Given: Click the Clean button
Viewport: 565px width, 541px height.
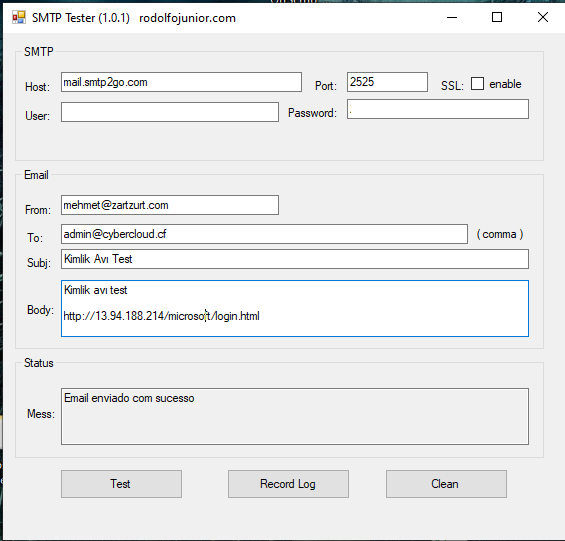Looking at the screenshot, I should point(446,484).
